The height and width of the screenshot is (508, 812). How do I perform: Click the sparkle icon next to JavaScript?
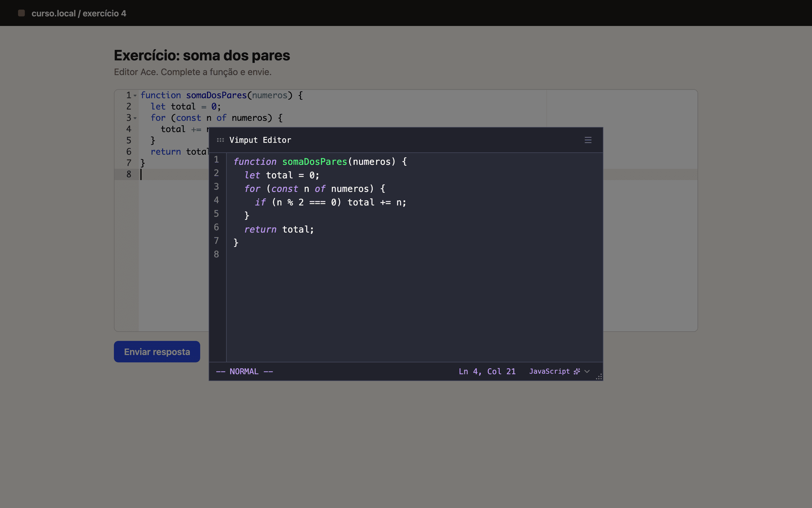click(x=577, y=371)
